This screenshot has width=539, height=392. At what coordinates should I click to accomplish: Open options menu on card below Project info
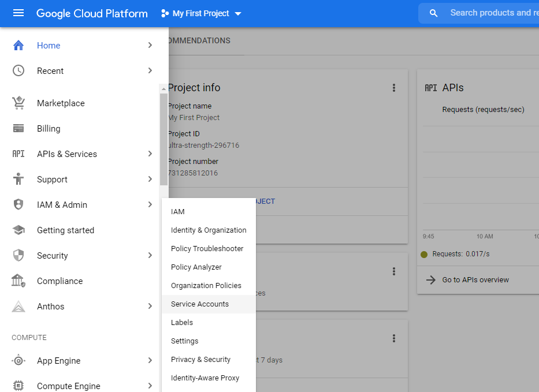click(394, 271)
